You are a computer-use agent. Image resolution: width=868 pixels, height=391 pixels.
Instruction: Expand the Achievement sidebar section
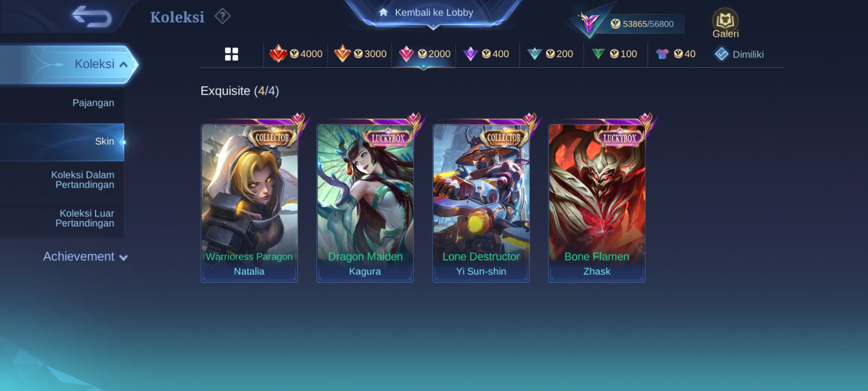(85, 257)
